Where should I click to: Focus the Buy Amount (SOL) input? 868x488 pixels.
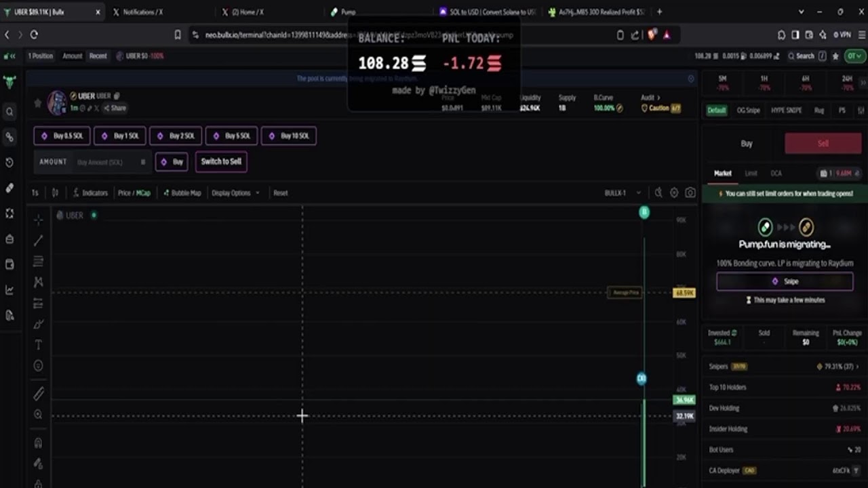tap(108, 162)
